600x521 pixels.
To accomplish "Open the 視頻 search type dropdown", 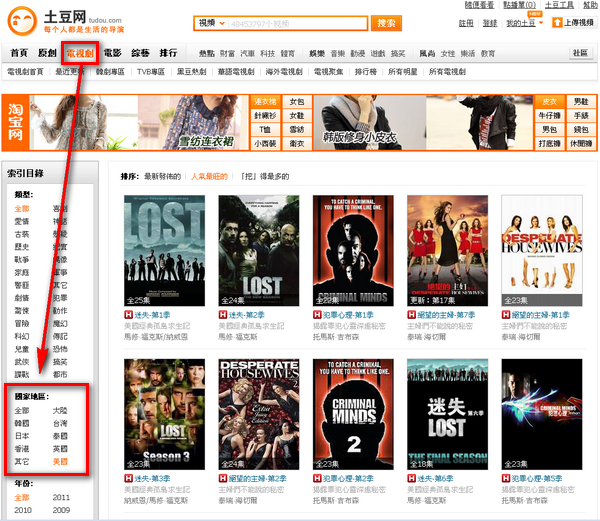I will (211, 23).
